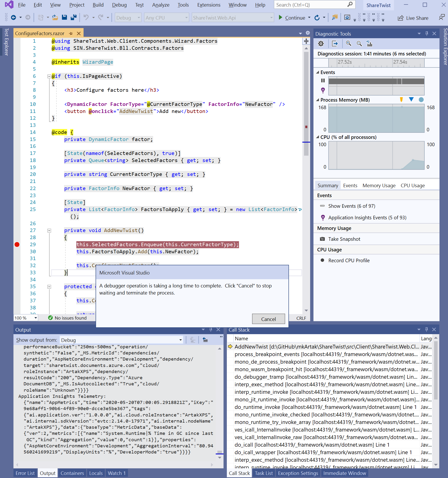Open the Debug menu

tap(119, 5)
